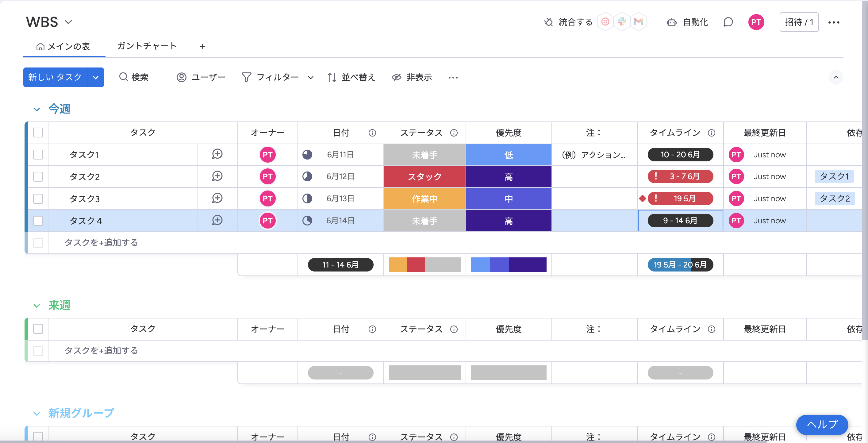Image resolution: width=868 pixels, height=443 pixels.
Task: Click the 9 - 14 6月 timeline pill
Action: (680, 221)
